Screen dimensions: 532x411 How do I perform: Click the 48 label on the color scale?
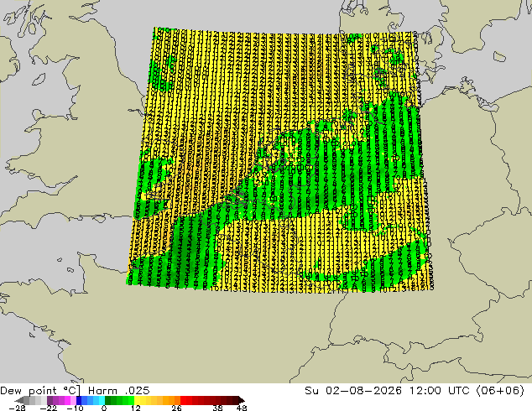tap(242, 408)
